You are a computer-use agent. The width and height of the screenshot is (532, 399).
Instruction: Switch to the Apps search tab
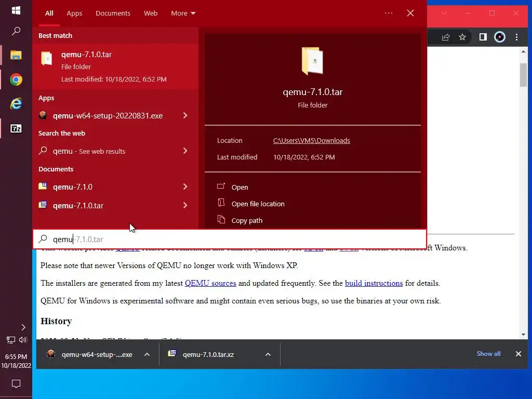(74, 13)
